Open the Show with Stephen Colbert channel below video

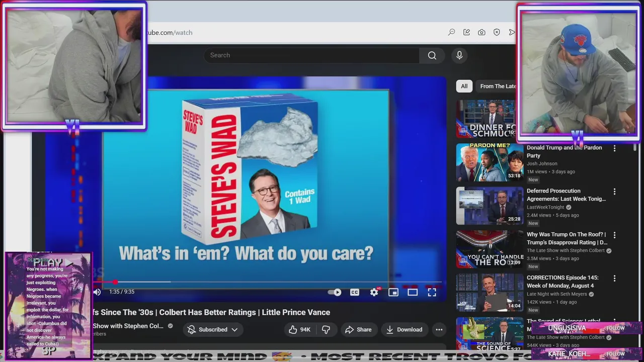[128, 326]
